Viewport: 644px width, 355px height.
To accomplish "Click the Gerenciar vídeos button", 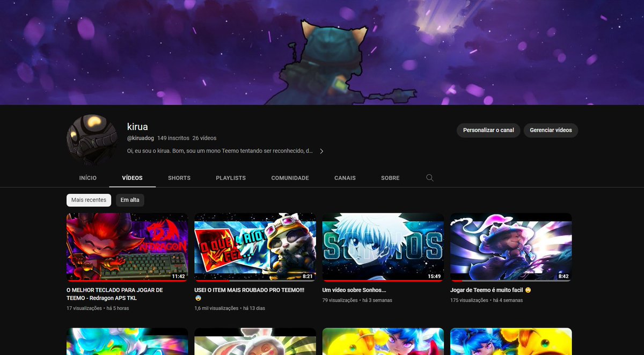I will [x=551, y=130].
